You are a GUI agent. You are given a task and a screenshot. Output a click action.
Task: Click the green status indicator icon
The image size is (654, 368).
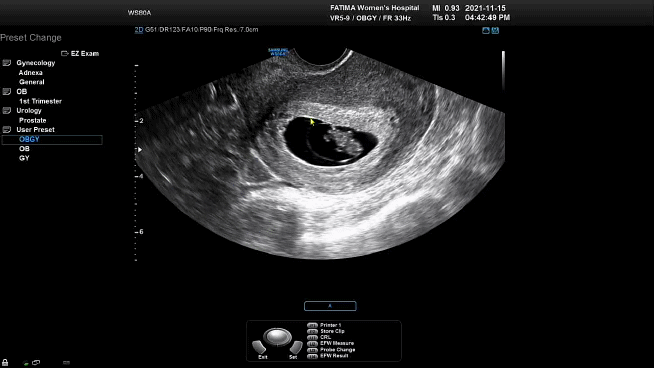(x=26, y=363)
